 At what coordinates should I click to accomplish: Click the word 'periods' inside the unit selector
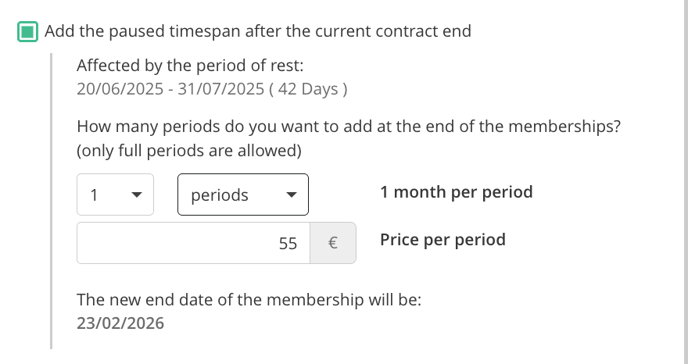tap(219, 195)
